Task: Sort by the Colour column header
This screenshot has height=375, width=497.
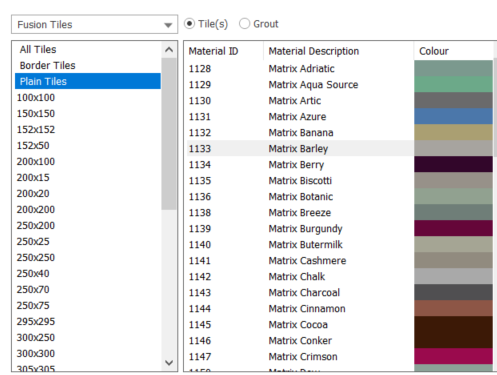Action: (x=453, y=51)
